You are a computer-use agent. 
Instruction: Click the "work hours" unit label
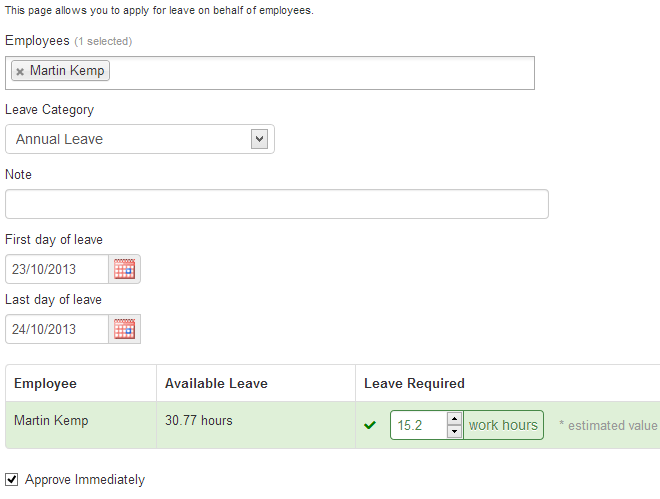(x=503, y=425)
